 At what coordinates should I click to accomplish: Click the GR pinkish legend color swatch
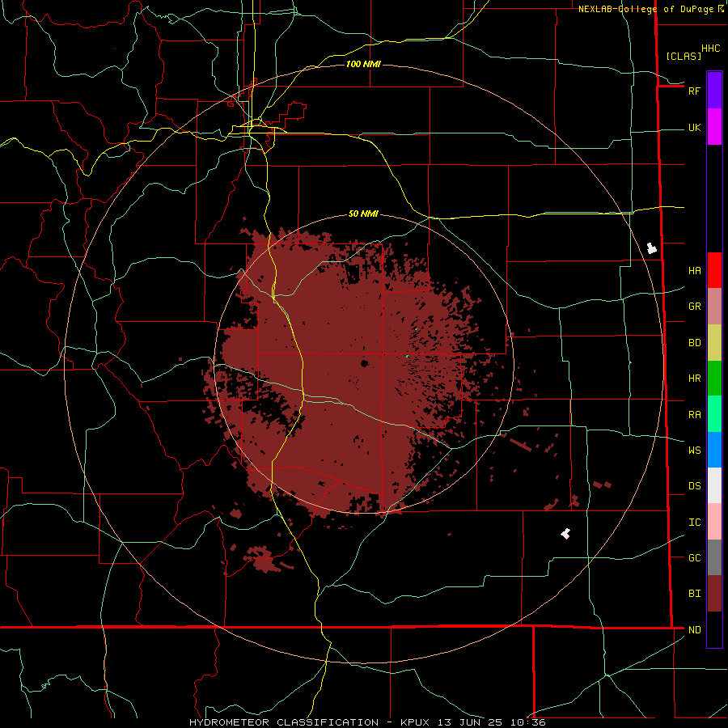click(x=714, y=306)
